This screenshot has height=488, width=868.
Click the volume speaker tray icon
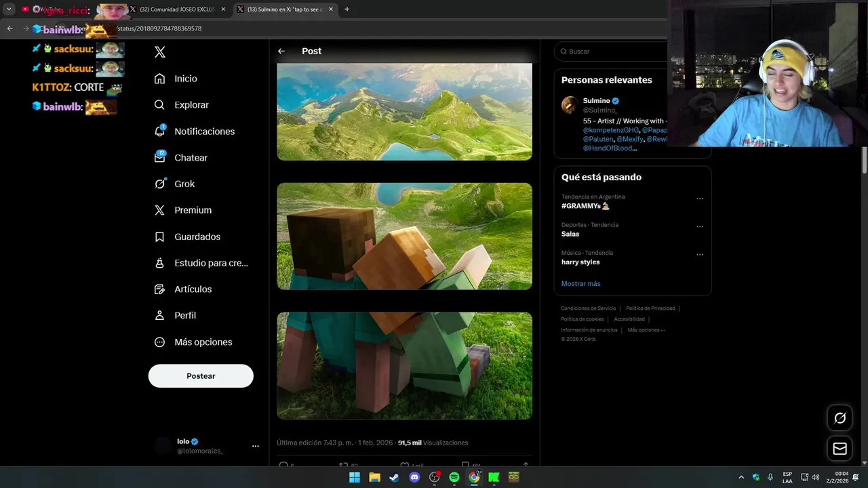click(815, 477)
